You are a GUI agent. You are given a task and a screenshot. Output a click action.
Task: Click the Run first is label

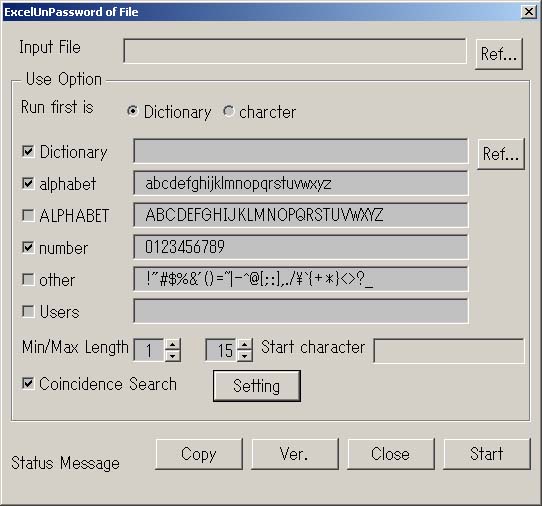point(57,107)
